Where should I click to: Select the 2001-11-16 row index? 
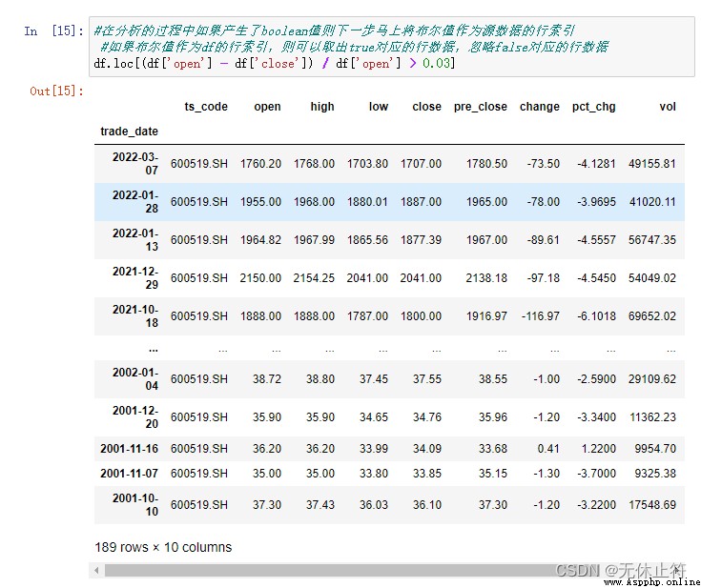129,449
